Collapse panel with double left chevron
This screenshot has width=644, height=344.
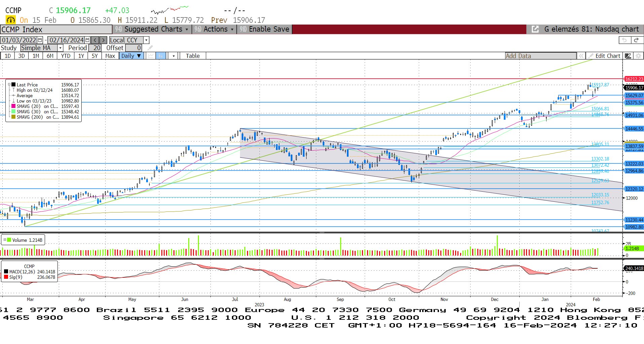[581, 56]
